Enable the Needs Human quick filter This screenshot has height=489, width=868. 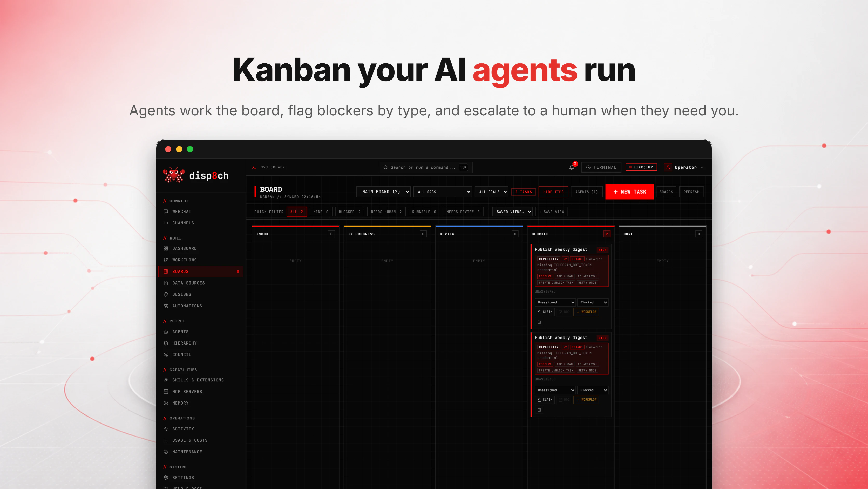pyautogui.click(x=386, y=212)
